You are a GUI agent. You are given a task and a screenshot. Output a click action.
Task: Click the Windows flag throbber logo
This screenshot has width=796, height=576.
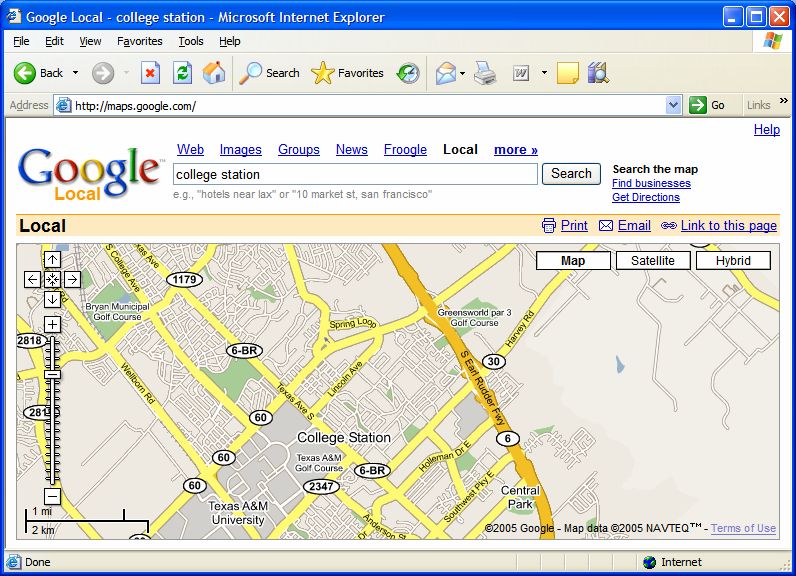pyautogui.click(x=773, y=41)
